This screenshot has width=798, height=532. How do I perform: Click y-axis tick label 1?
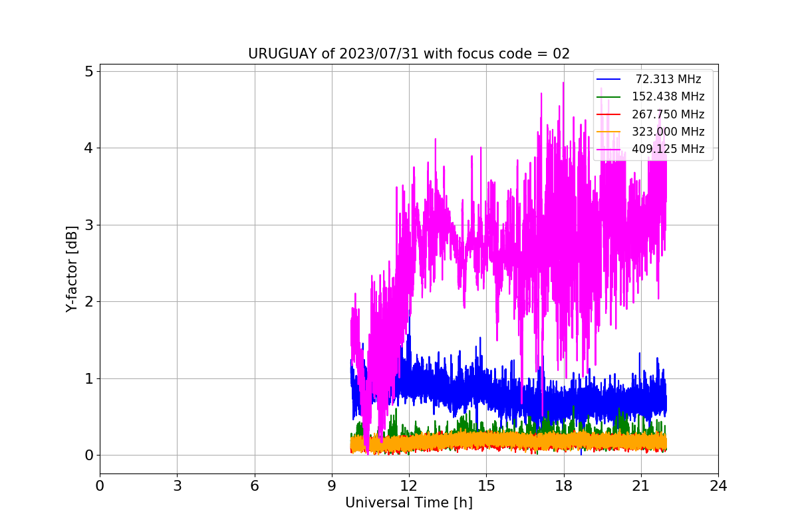88,378
